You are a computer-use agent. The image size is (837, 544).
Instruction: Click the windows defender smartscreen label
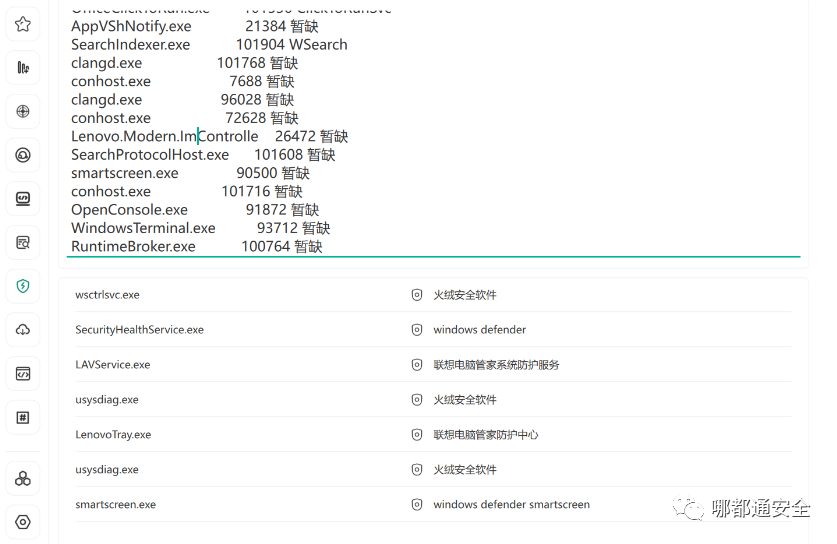click(x=511, y=504)
